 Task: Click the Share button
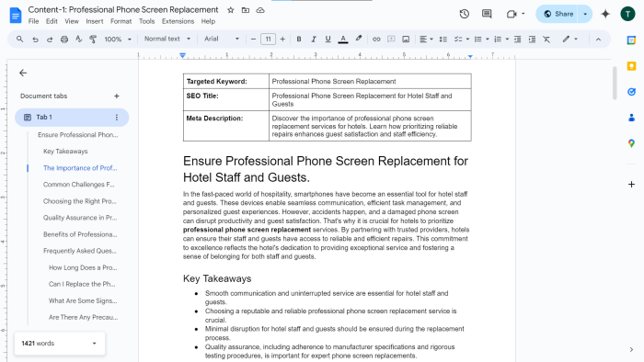558,14
